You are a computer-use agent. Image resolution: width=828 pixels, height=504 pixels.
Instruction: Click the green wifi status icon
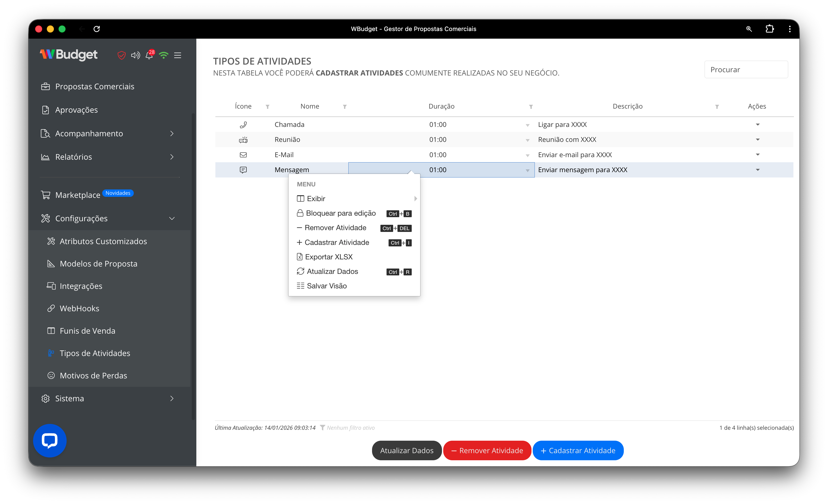[x=164, y=55]
